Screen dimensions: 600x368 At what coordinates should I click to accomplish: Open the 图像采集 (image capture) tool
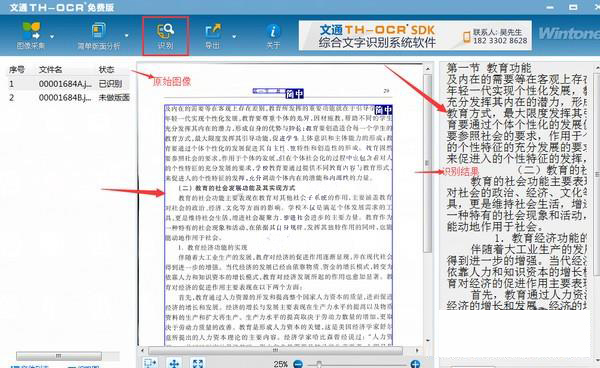(x=31, y=35)
